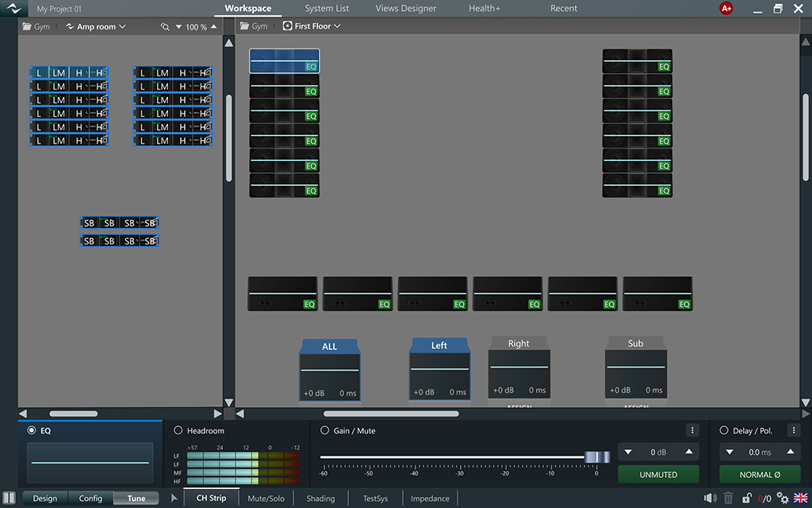Select the Delay / Pol. radio button
812x508 pixels.
pyautogui.click(x=723, y=430)
